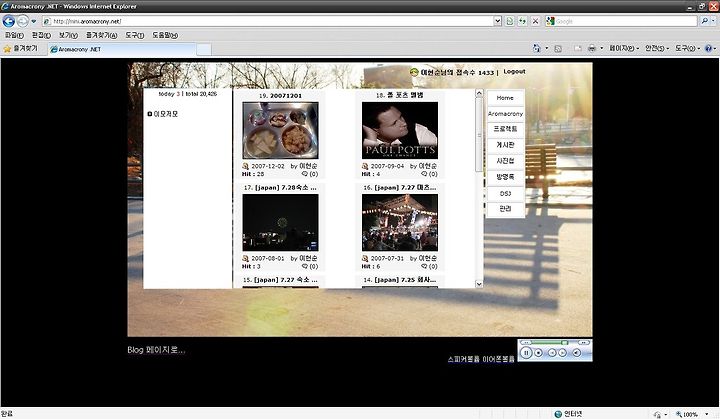Open post title 16. [japan] 7.27
720x419 pixels.
pos(400,187)
